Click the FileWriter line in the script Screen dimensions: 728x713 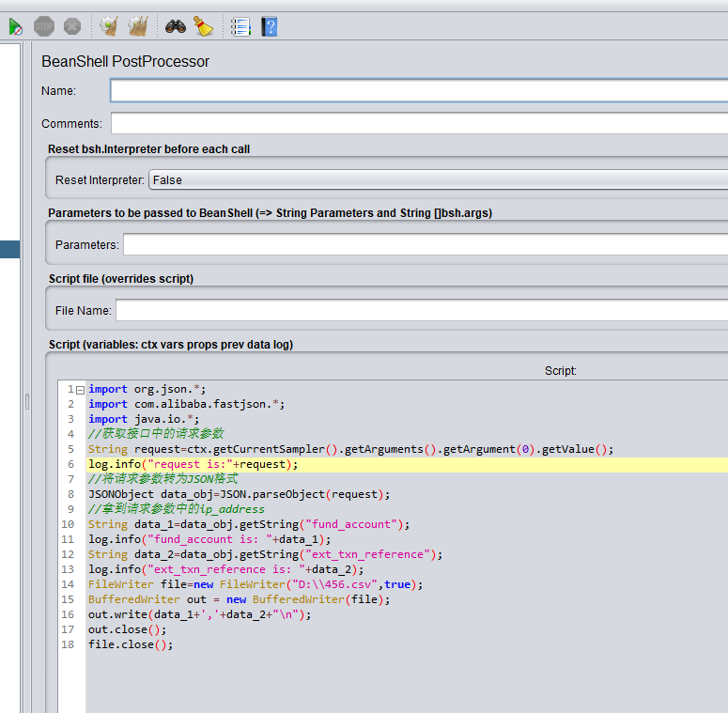255,584
